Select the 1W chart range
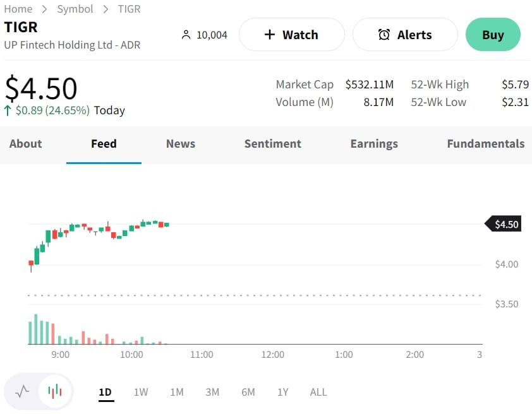Screen dimensions: 532x414 point(141,392)
